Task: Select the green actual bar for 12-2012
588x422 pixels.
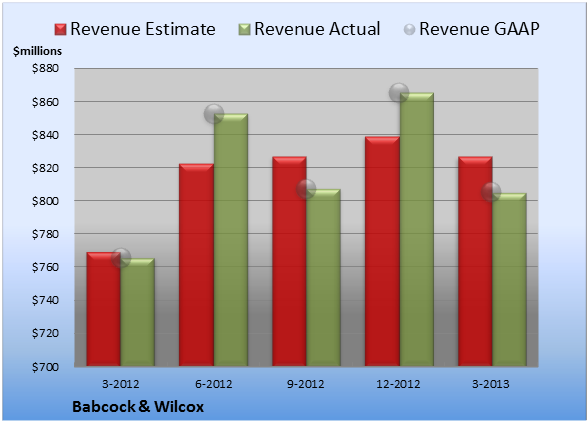Action: (x=417, y=229)
